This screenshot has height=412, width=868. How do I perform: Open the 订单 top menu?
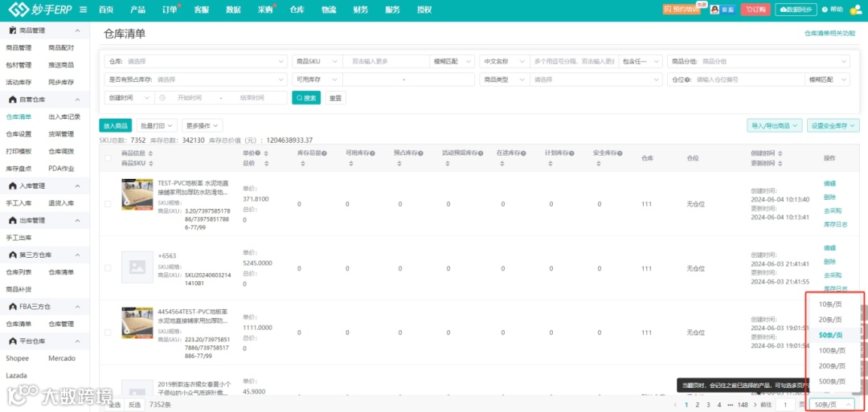170,10
